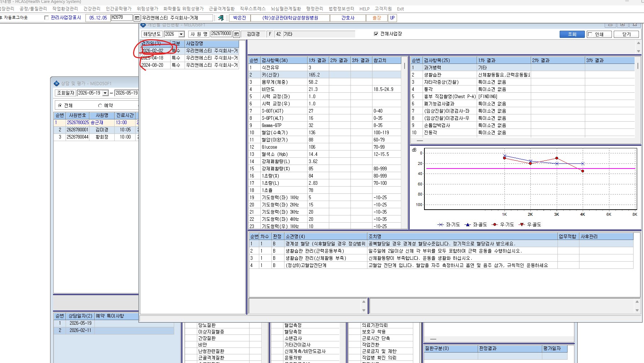Click the exam items list vertical scrollbar
The width and height of the screenshot is (644, 363).
pos(405,146)
